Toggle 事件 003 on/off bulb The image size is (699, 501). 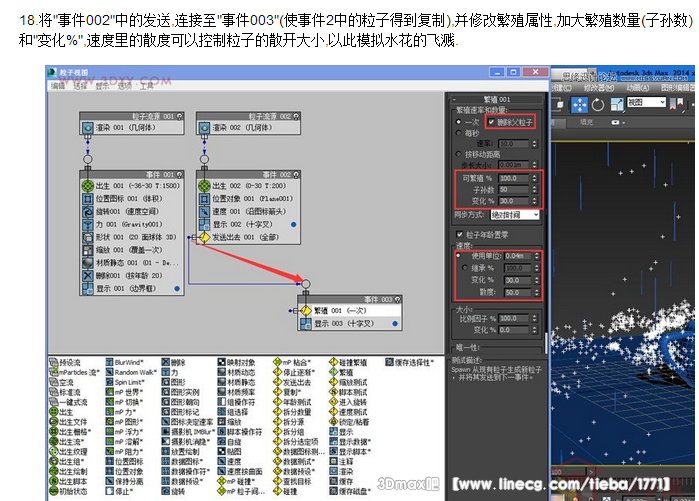[398, 300]
